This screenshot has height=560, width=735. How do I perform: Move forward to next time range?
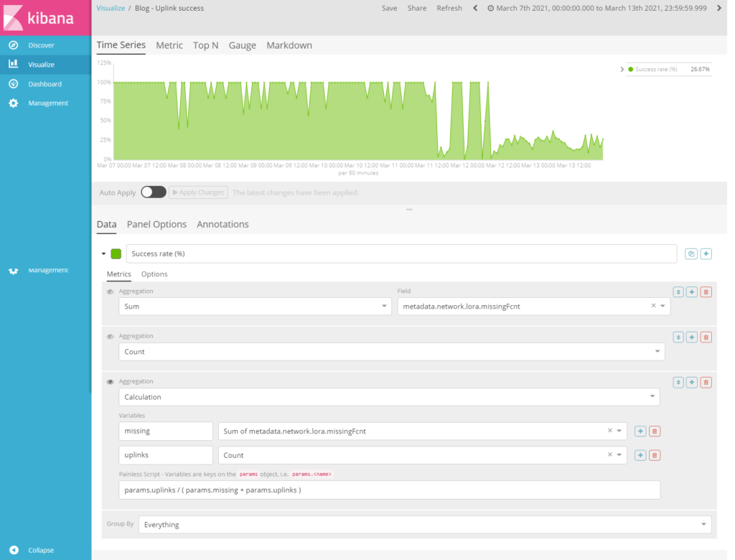tap(719, 8)
